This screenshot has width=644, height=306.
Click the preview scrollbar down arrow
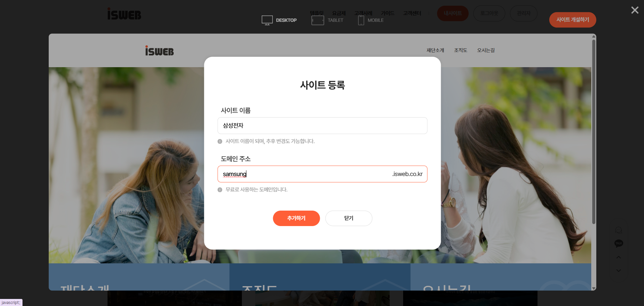[x=594, y=288]
